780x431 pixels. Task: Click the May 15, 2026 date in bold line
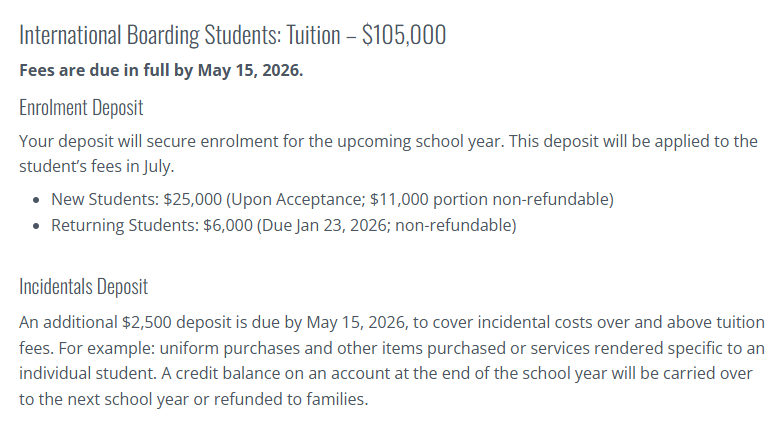point(250,70)
